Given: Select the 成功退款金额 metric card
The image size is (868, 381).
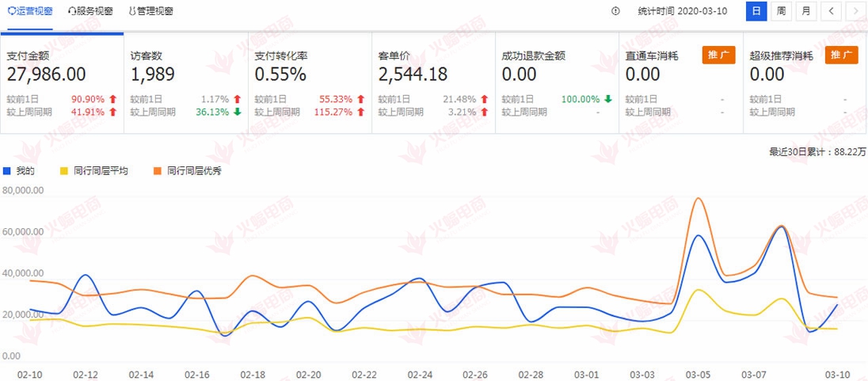Looking at the screenshot, I should (558, 84).
